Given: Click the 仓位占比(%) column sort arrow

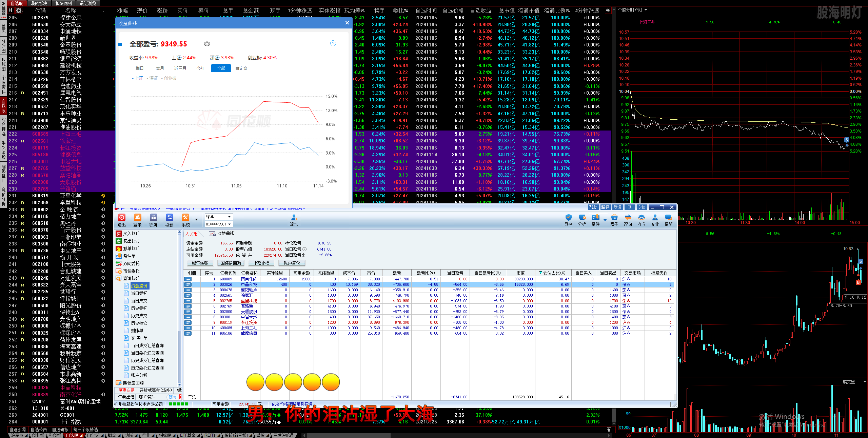Looking at the screenshot, I should [x=541, y=273].
